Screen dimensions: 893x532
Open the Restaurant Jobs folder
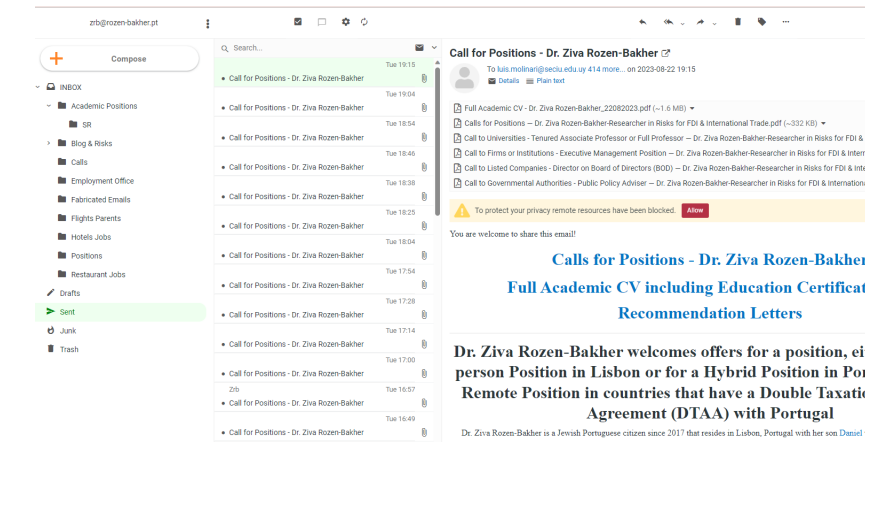tap(98, 275)
